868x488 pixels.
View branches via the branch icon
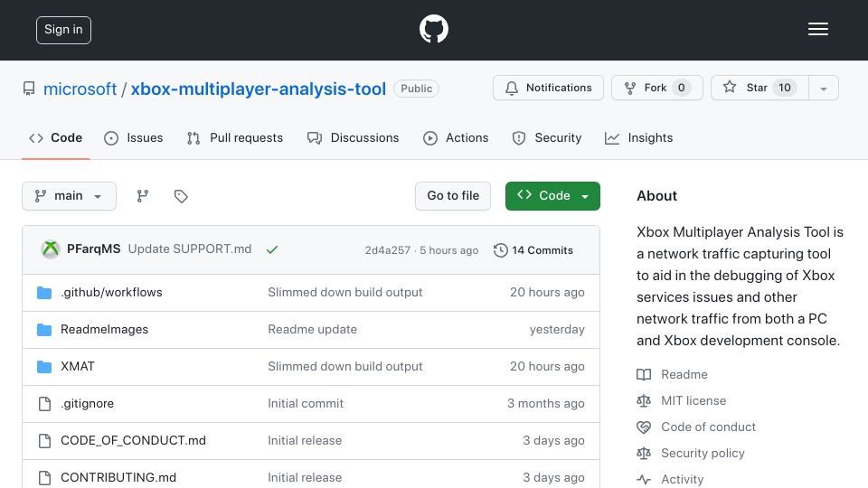tap(143, 196)
